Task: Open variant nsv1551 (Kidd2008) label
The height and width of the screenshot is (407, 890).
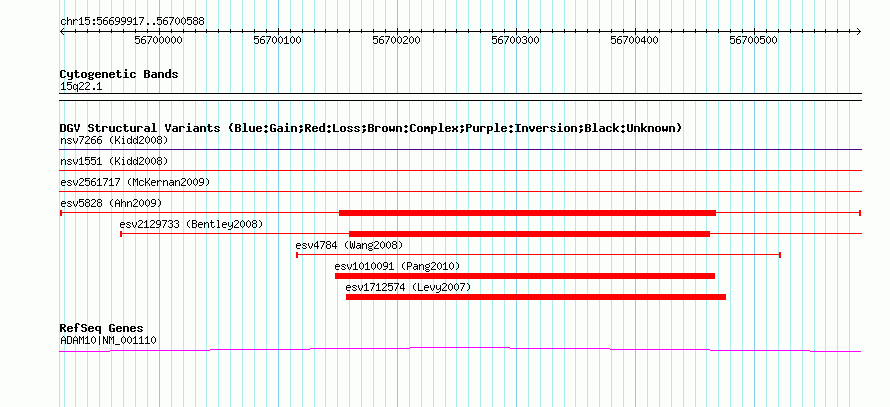Action: [x=114, y=161]
